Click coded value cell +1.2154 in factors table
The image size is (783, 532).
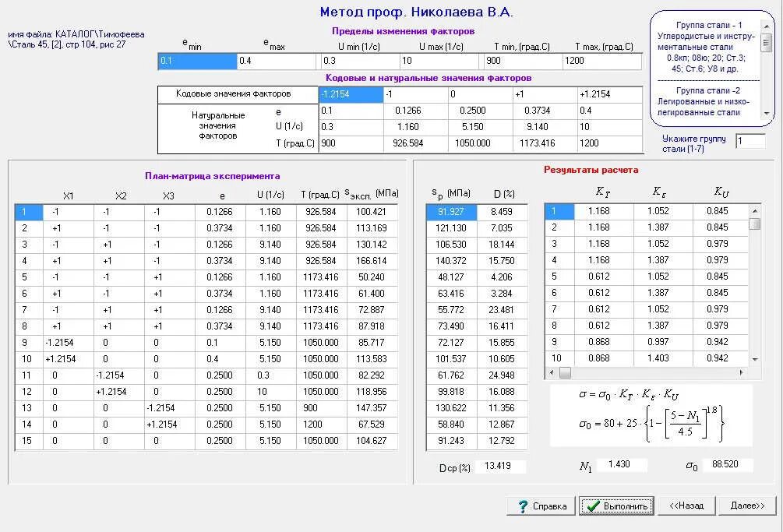[610, 94]
